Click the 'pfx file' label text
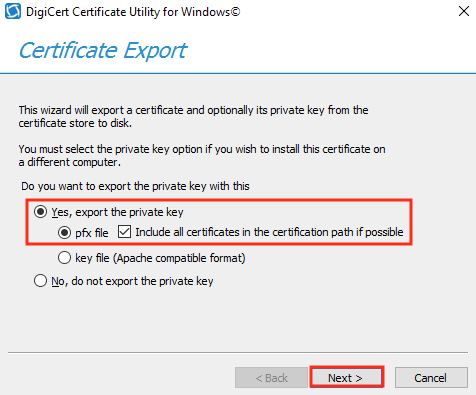 [x=92, y=233]
